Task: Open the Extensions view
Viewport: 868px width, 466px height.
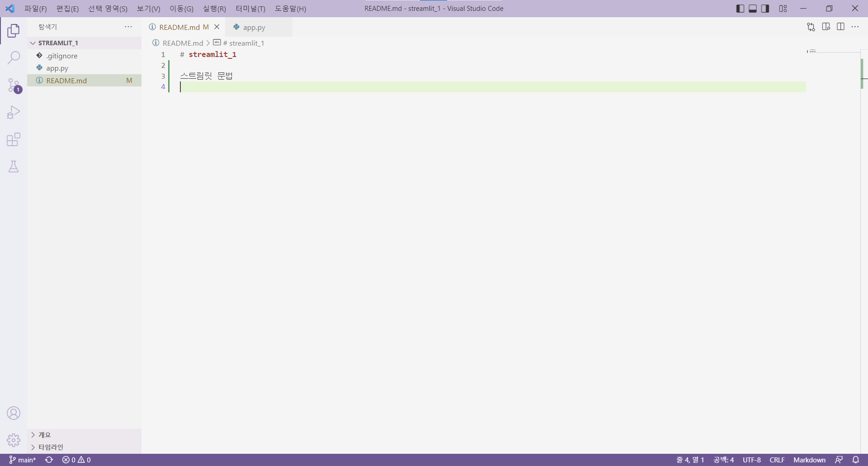Action: tap(14, 139)
